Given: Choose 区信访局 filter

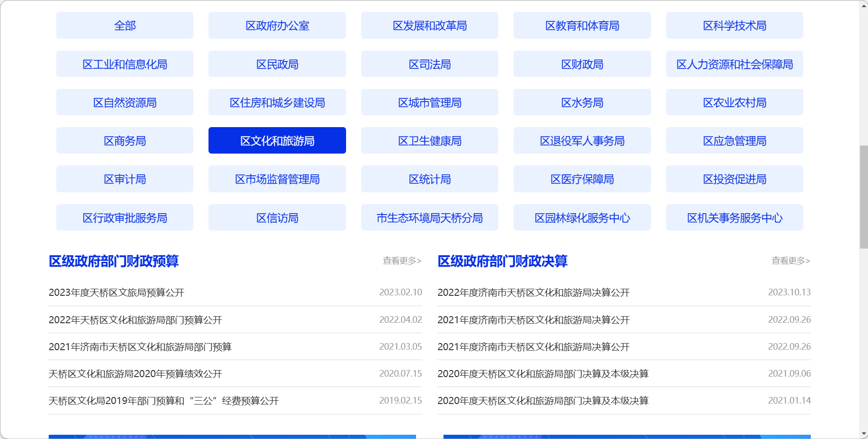Looking at the screenshot, I should coord(277,217).
